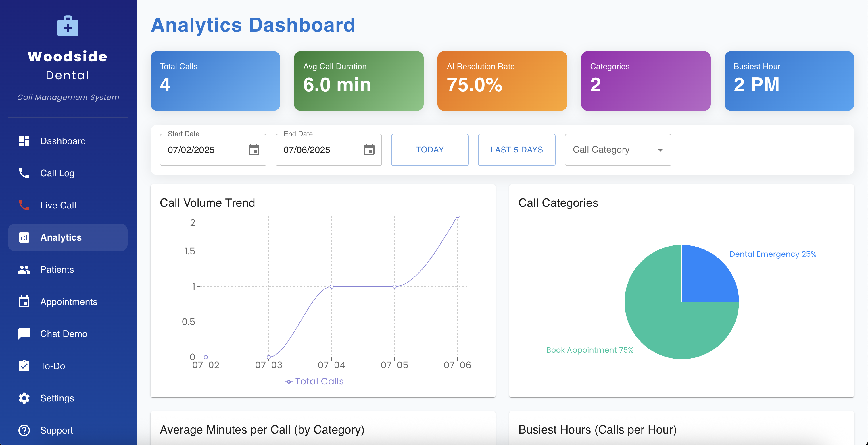Click the Chat Demo speech bubble icon
Viewport: 868px width, 445px height.
point(24,334)
